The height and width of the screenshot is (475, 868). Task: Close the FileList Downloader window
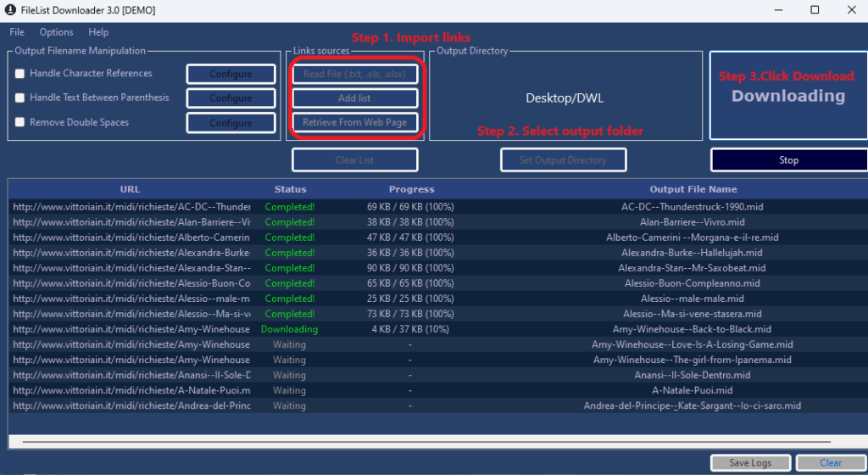(x=851, y=10)
